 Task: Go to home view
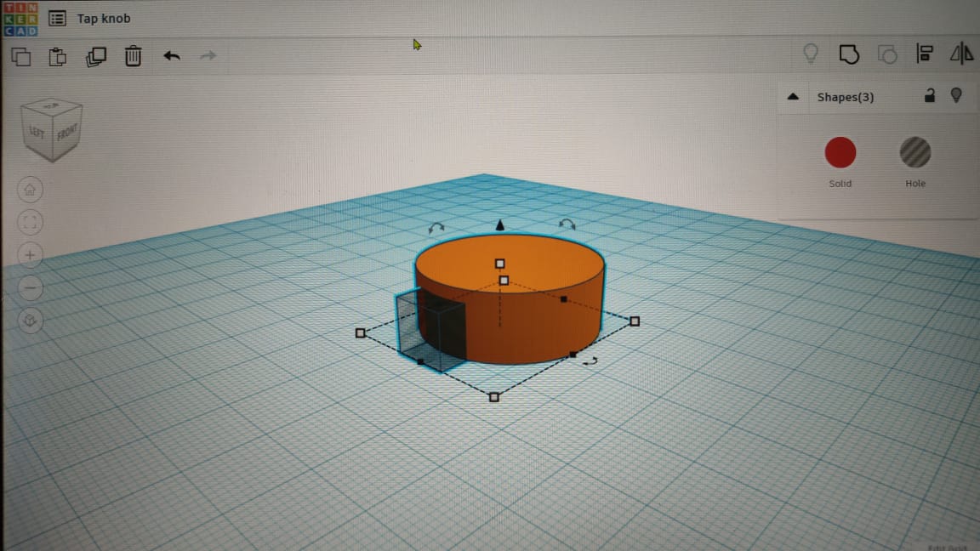(30, 190)
